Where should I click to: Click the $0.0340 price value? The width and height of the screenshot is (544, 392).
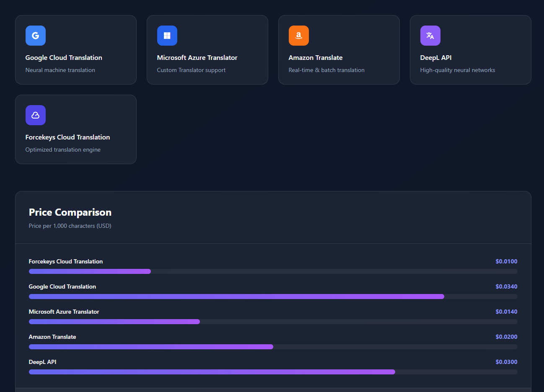coord(506,286)
